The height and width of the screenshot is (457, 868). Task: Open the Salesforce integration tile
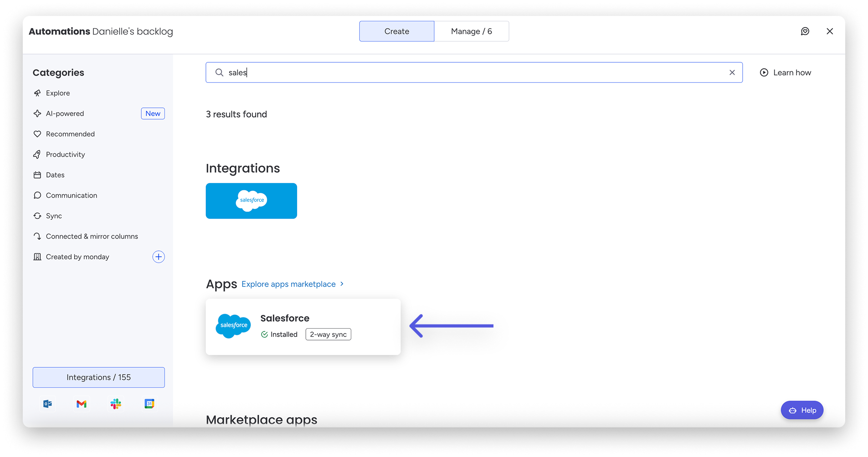coord(251,201)
